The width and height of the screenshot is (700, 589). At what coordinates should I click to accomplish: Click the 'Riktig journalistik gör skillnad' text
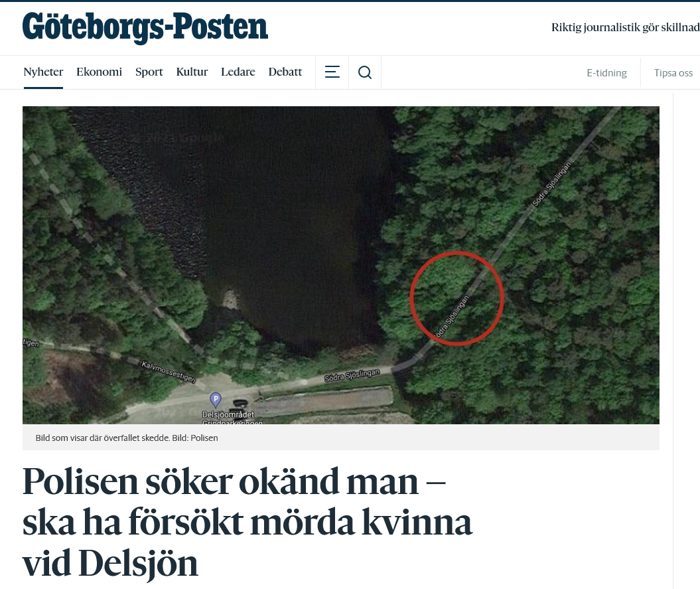pyautogui.click(x=626, y=27)
